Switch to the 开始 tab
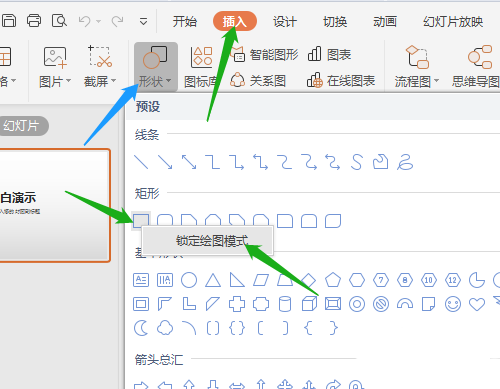The image size is (500, 389). [185, 22]
